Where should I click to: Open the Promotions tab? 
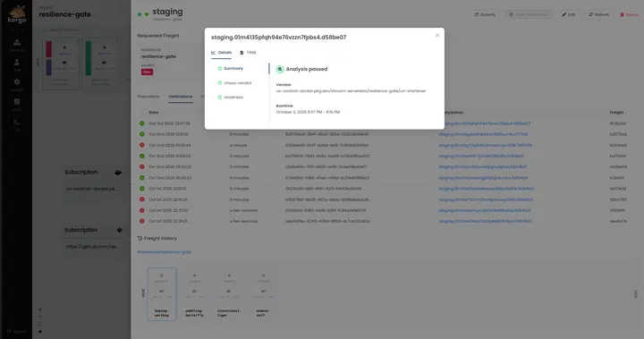pyautogui.click(x=148, y=97)
